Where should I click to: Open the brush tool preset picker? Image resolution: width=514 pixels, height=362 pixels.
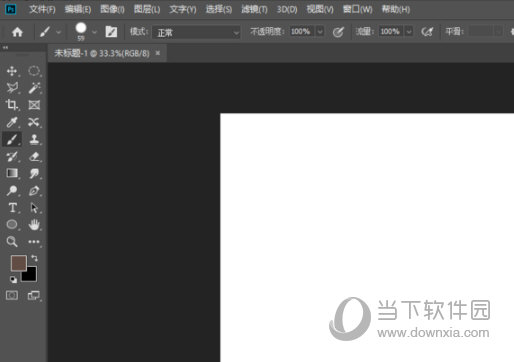[49, 32]
